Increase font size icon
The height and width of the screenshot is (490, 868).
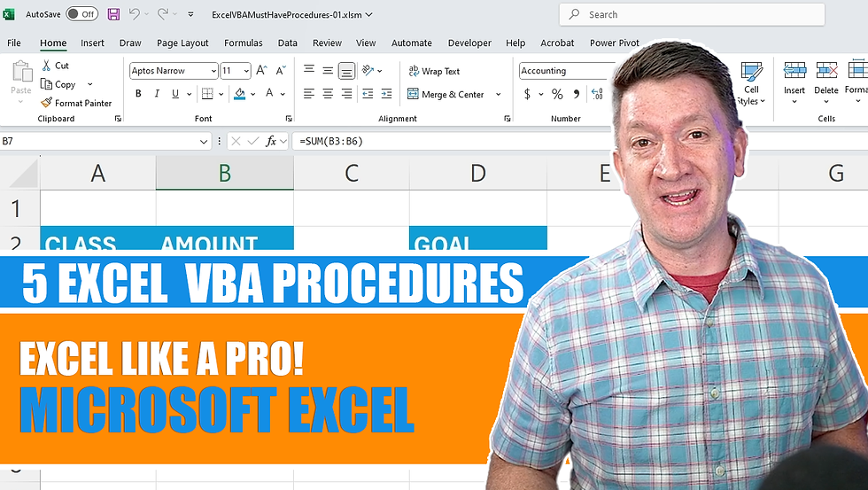(x=261, y=70)
